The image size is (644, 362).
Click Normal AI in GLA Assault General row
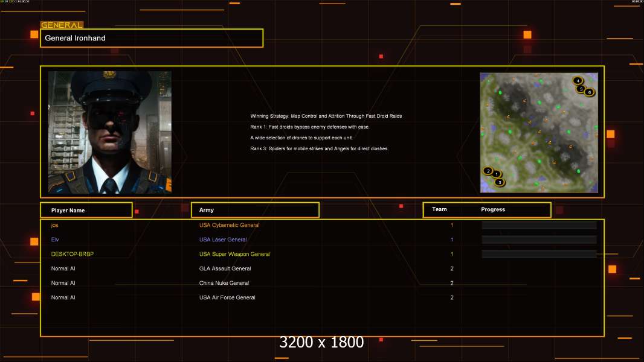[63, 268]
